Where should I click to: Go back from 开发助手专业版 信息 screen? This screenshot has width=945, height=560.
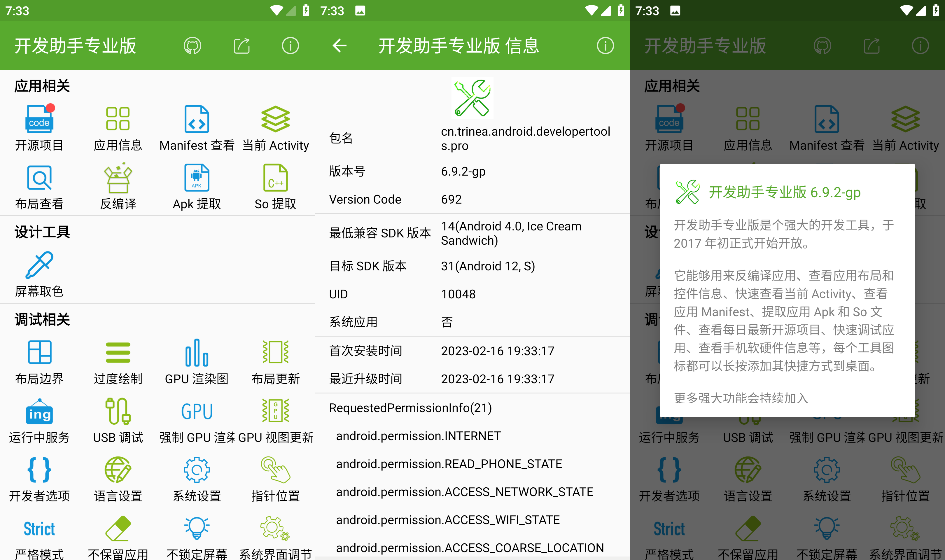[x=339, y=46]
